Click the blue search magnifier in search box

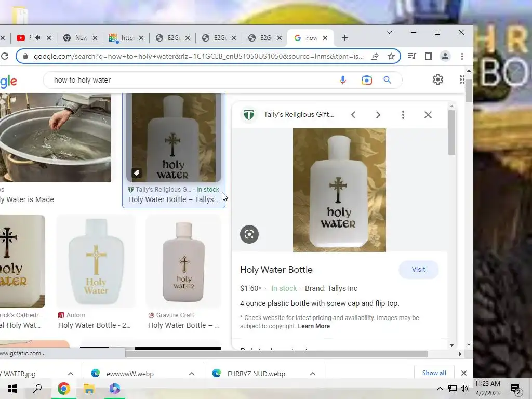coord(387,80)
